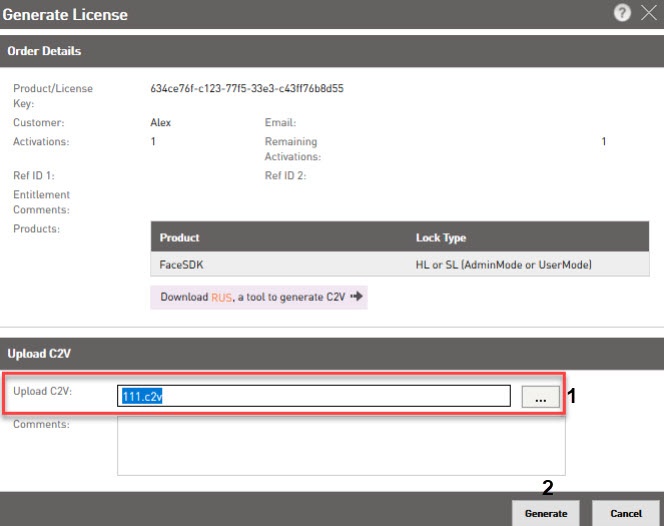
Task: Click the Product/License Key label
Action: 53,96
